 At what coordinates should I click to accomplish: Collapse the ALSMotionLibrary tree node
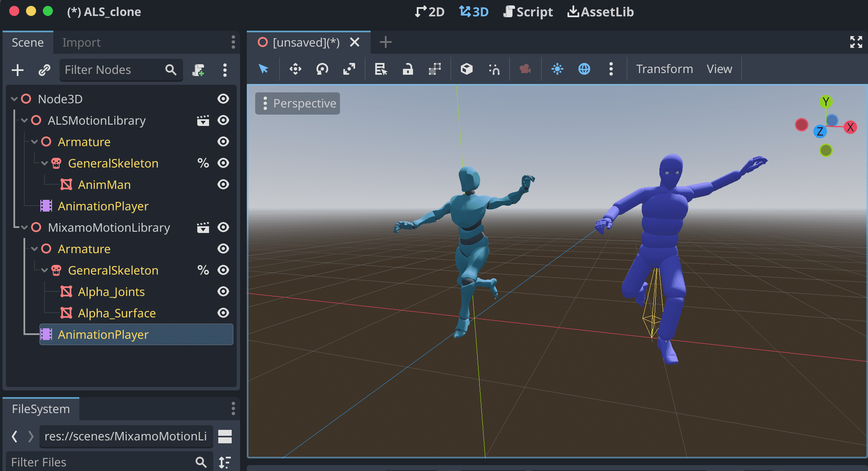tap(24, 121)
